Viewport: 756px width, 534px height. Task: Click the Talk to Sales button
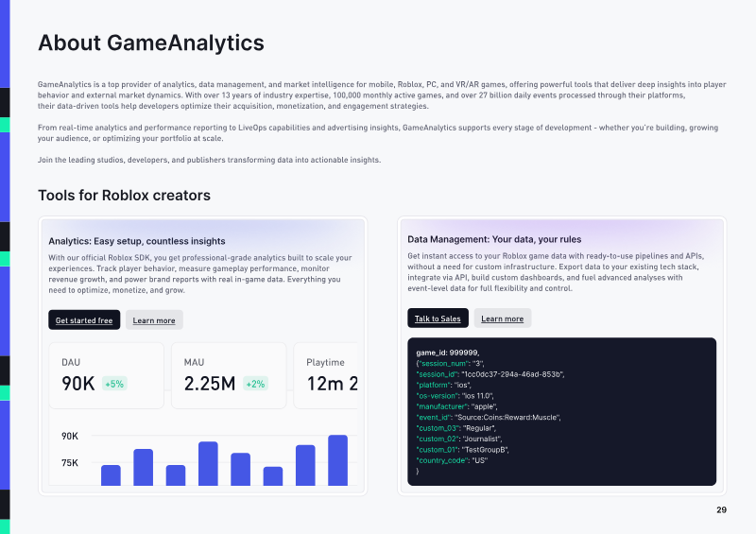click(438, 319)
